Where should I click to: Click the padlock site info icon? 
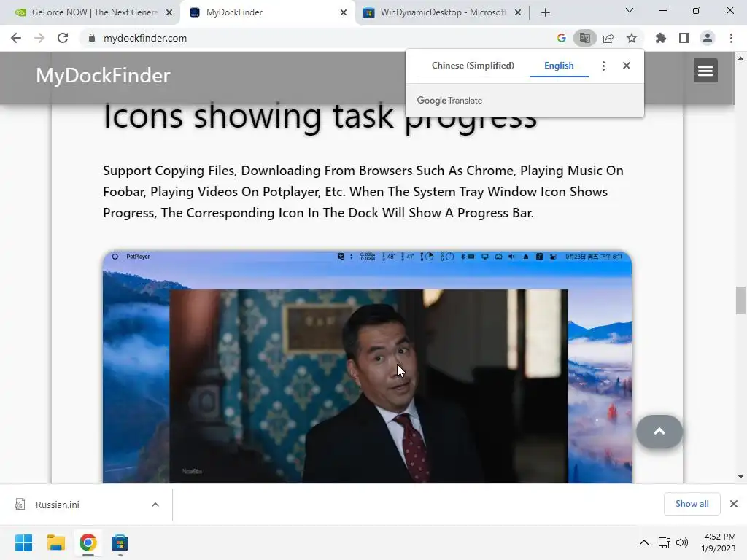coord(92,38)
